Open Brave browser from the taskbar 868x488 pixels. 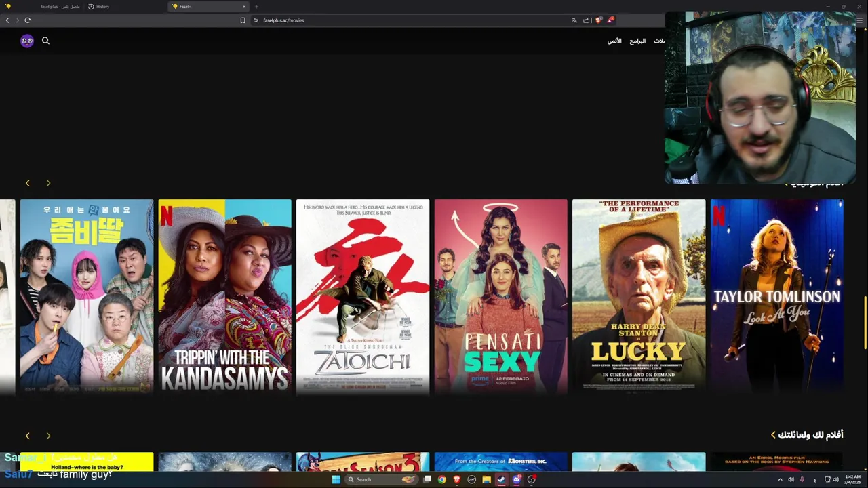pos(457,479)
